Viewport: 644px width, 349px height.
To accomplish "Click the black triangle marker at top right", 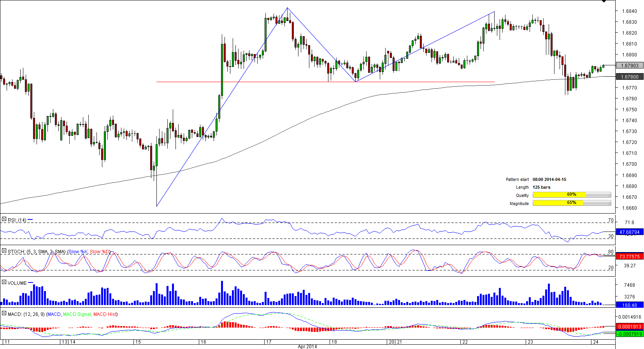I will [x=604, y=2].
